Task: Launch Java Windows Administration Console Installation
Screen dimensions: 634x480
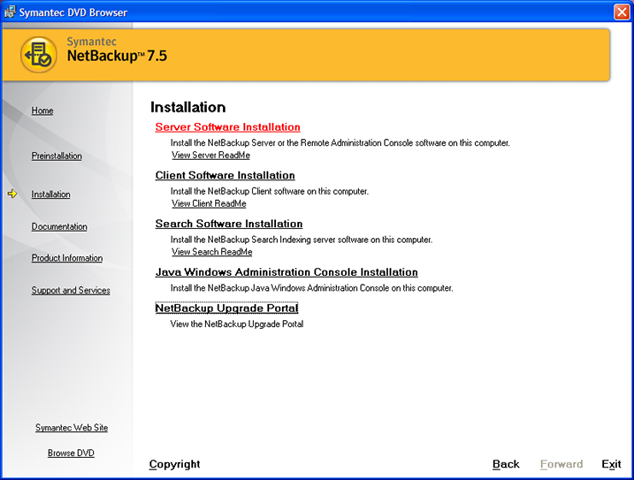Action: tap(287, 272)
